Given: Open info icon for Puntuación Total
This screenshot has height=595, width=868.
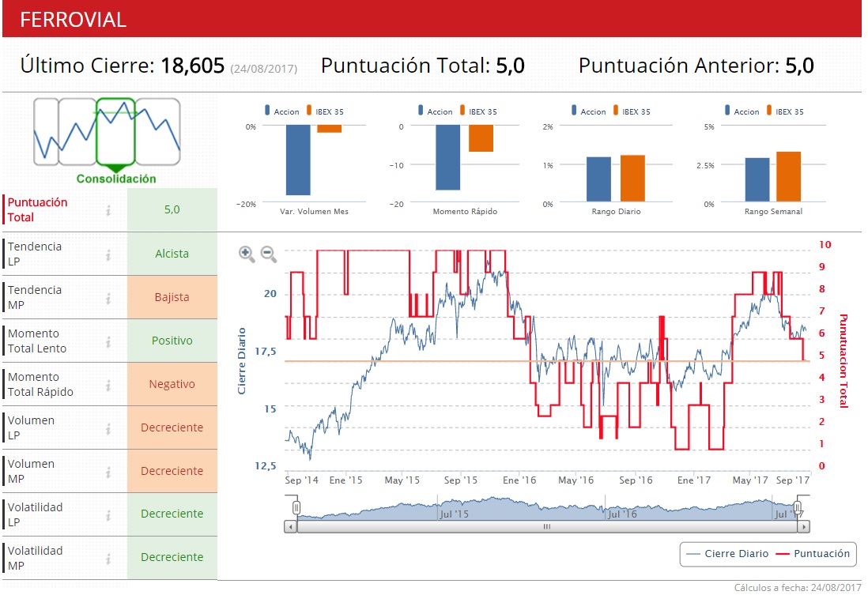Looking at the screenshot, I should click(108, 209).
